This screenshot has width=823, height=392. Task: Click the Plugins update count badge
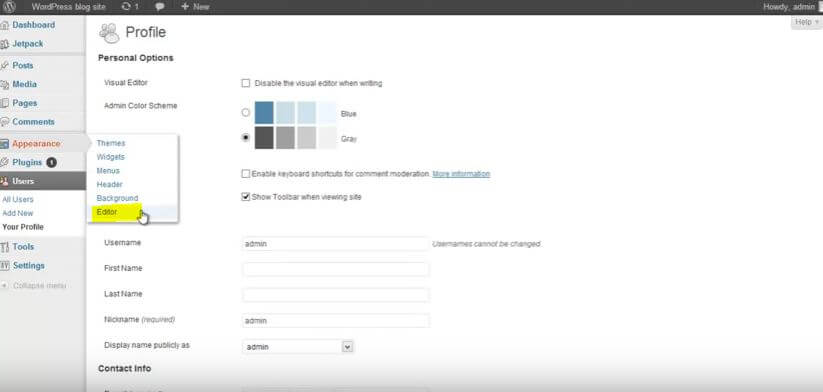pyautogui.click(x=51, y=163)
